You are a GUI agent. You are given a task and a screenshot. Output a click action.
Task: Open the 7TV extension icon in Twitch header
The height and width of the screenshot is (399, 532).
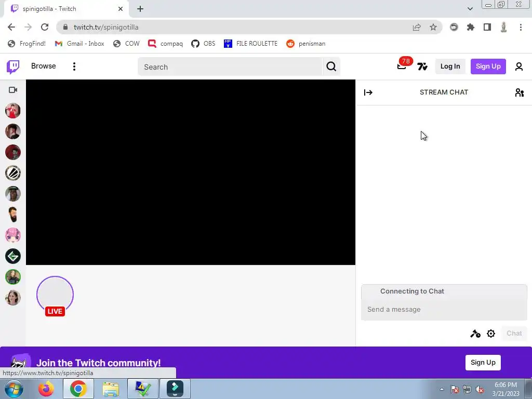click(x=422, y=66)
